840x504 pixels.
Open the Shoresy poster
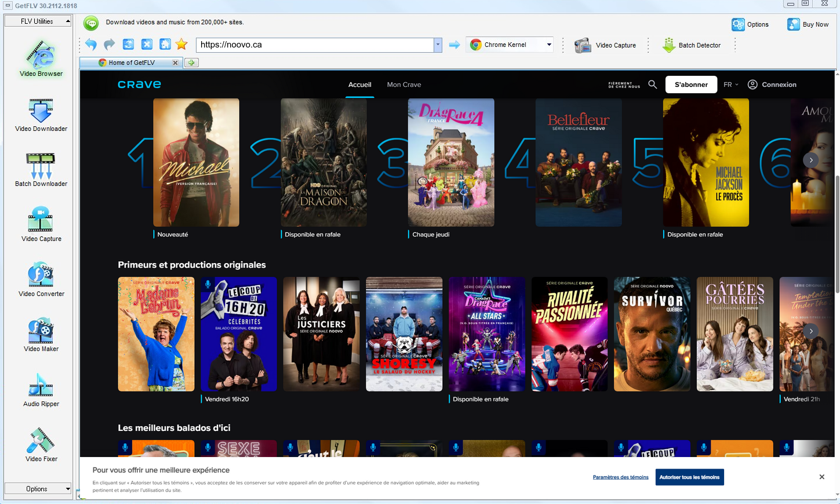pyautogui.click(x=404, y=334)
